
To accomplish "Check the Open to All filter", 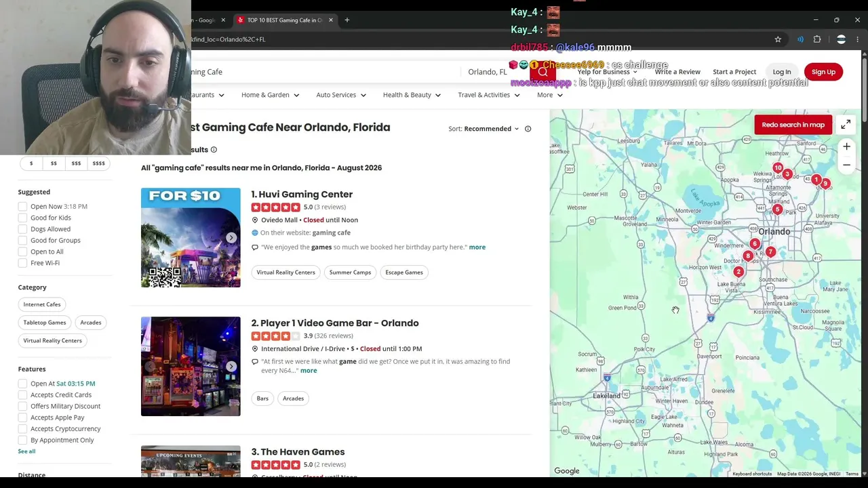I will click(x=22, y=252).
